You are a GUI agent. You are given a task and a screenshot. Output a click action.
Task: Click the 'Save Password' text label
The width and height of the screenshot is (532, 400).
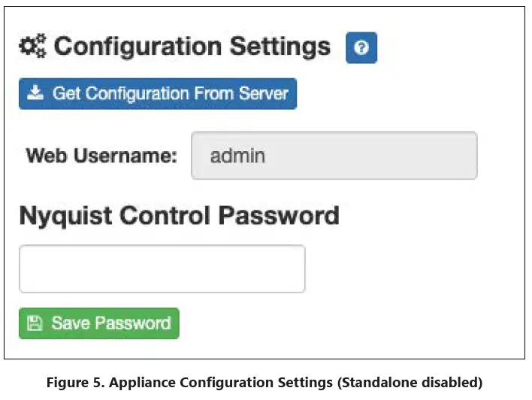pyautogui.click(x=110, y=324)
